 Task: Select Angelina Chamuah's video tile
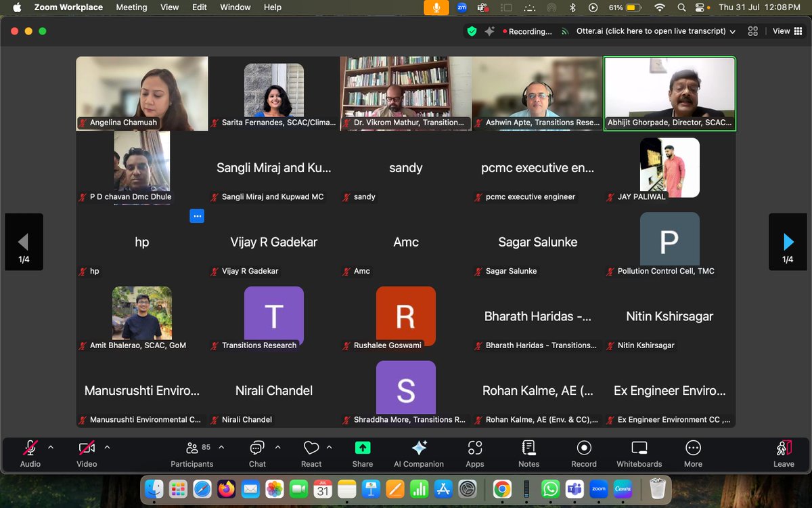pyautogui.click(x=142, y=93)
